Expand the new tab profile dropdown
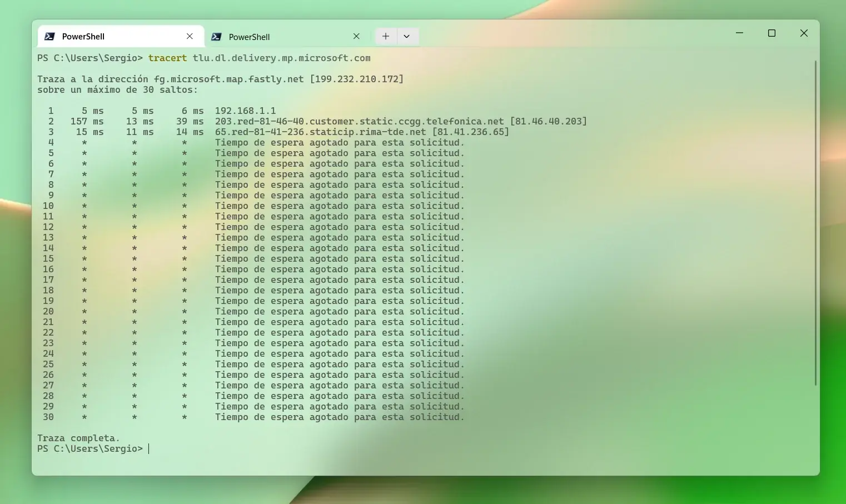846x504 pixels. (x=407, y=36)
